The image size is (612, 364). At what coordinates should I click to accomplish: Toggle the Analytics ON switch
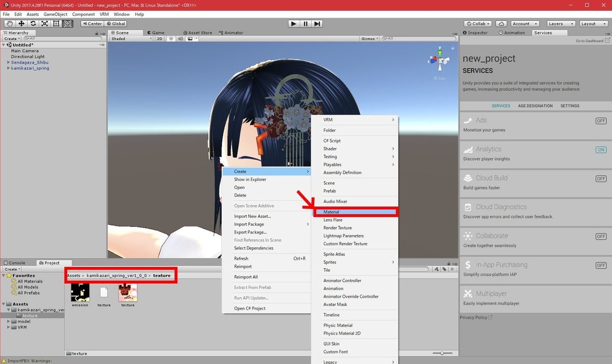[601, 150]
